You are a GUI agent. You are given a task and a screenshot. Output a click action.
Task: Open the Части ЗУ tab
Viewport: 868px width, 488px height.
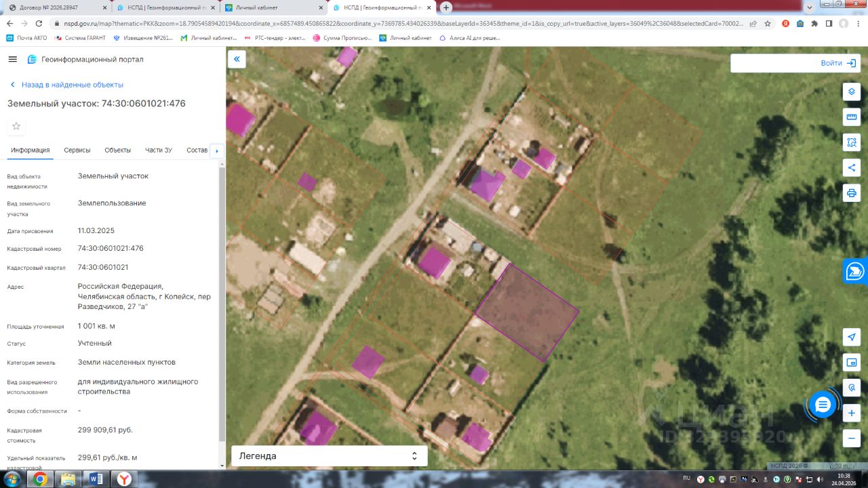point(159,150)
